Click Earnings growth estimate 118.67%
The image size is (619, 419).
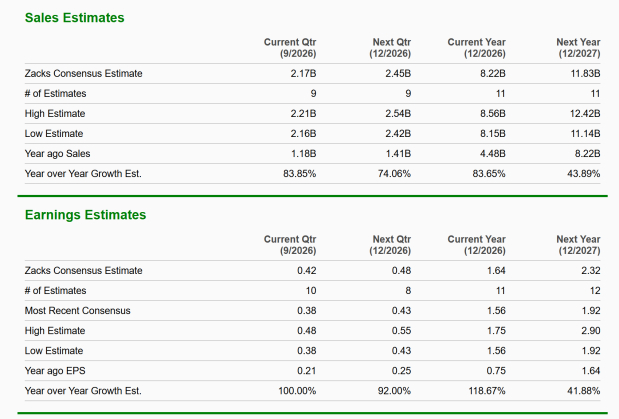[x=487, y=391]
